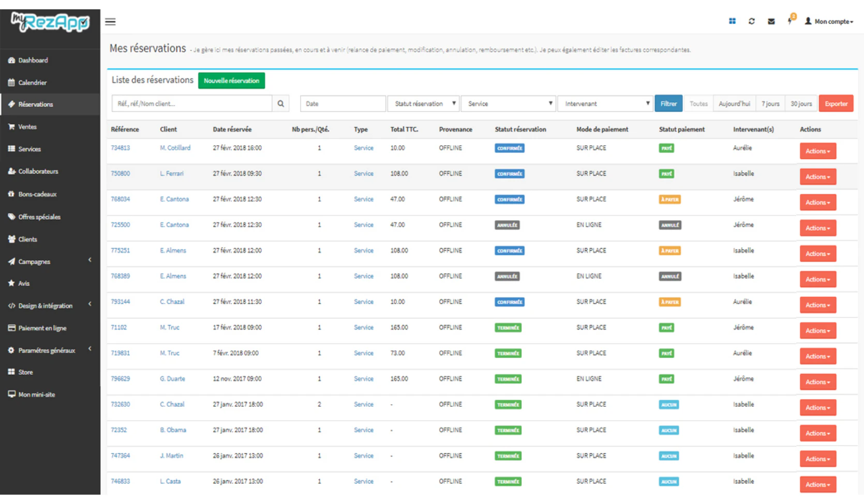
Task: Click the Exporter button
Action: 836,103
